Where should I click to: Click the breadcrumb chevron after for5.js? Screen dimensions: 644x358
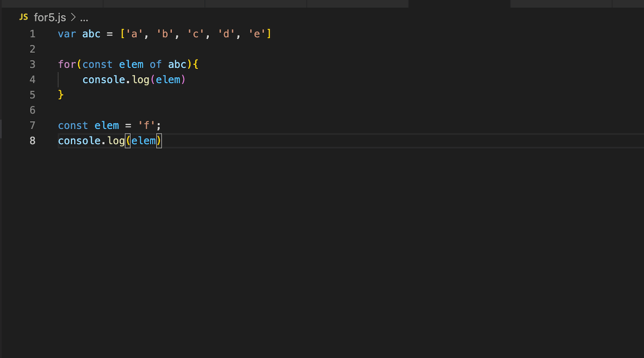(x=73, y=18)
